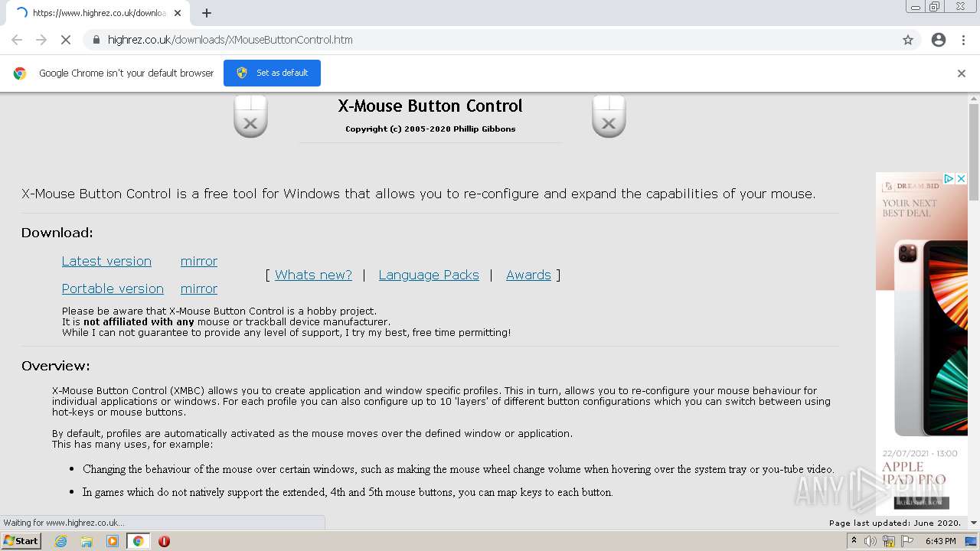The image size is (980, 551).
Task: Open the mirror link for Portable version
Action: (199, 289)
